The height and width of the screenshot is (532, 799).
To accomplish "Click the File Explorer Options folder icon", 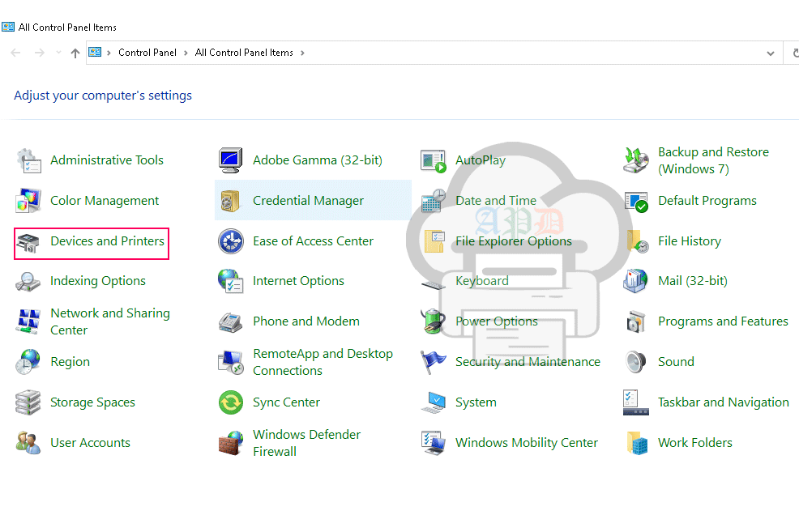I will [434, 241].
